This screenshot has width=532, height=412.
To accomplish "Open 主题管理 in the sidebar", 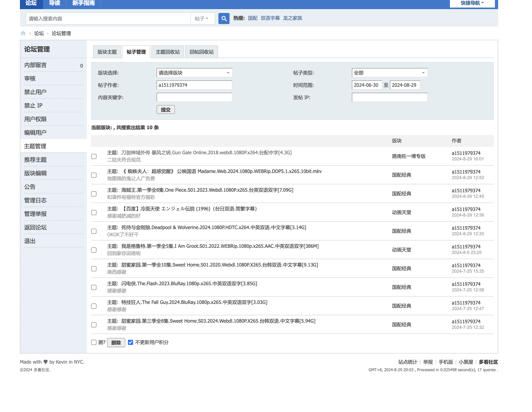I will [x=35, y=146].
